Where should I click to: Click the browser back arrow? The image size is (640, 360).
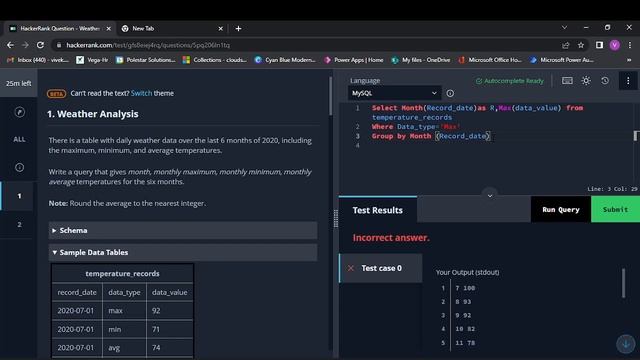point(10,45)
